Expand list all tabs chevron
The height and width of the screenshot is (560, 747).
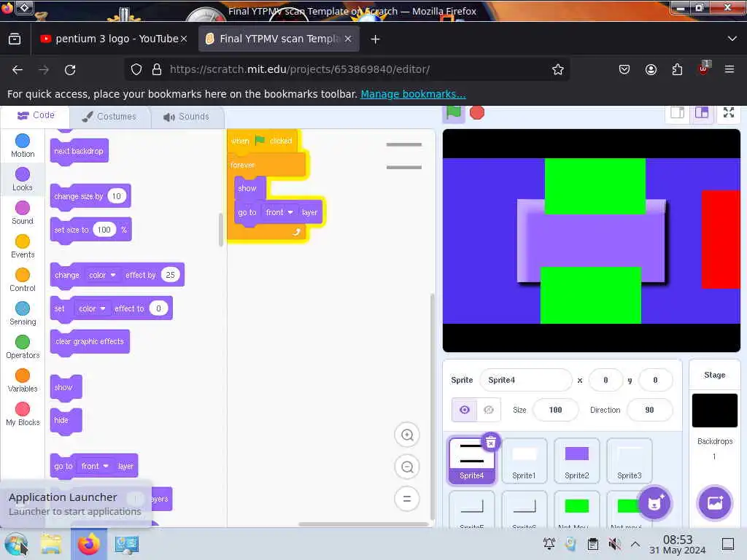pyautogui.click(x=732, y=39)
